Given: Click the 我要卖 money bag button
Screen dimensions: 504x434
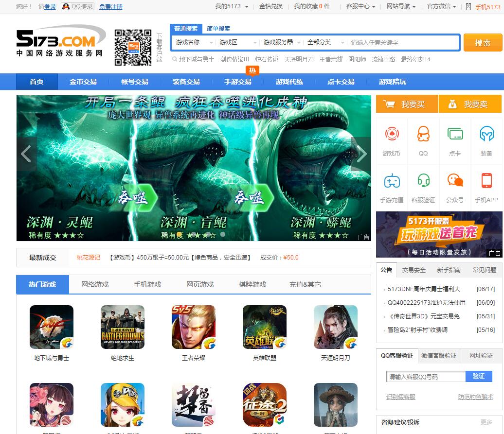Looking at the screenshot, I should (x=470, y=104).
